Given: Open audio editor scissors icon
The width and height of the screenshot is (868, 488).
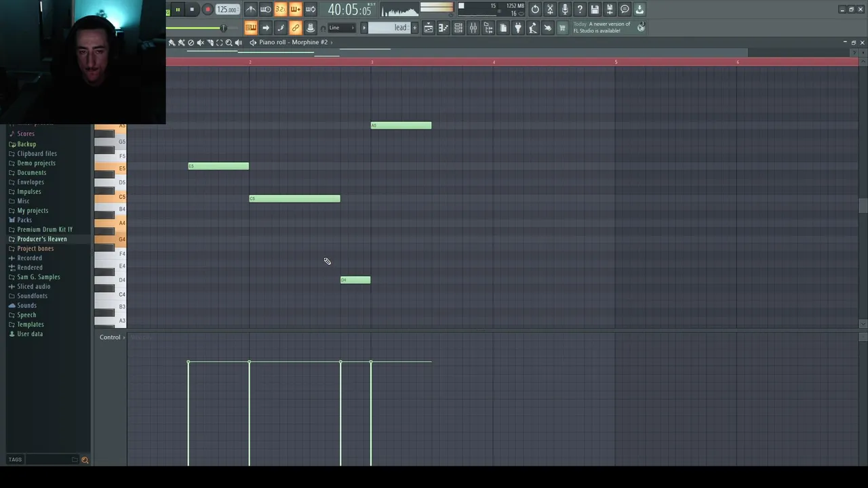Looking at the screenshot, I should (x=550, y=9).
